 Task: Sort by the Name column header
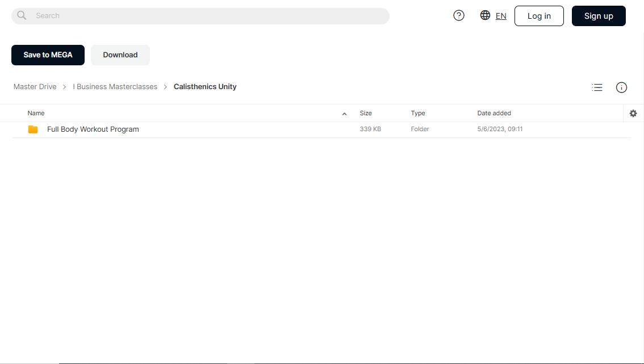pyautogui.click(x=36, y=113)
